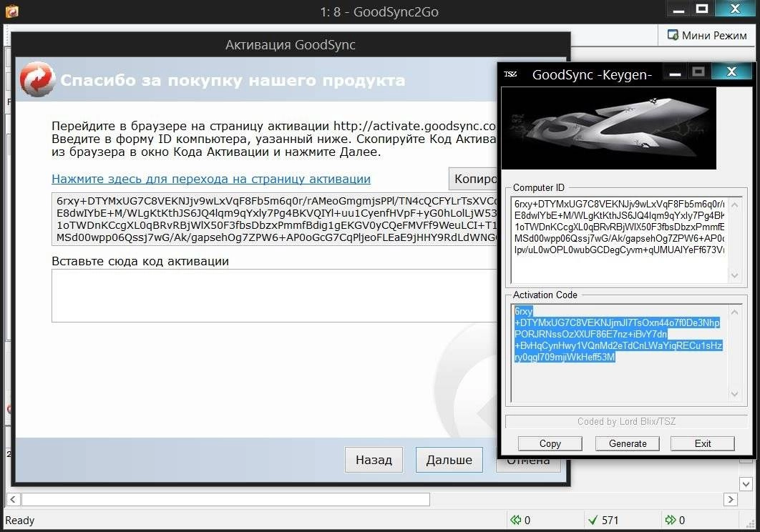Close the GoodSync Keygen window
This screenshot has width=760, height=532.
(732, 72)
